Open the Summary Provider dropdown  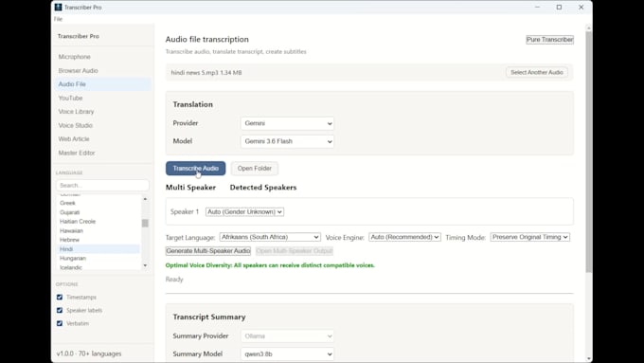(x=287, y=336)
